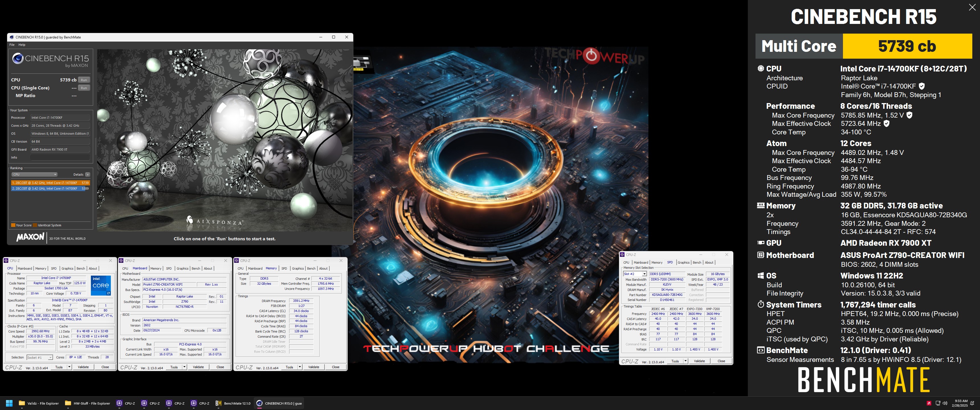Image resolution: width=980 pixels, height=410 pixels.
Task: Select Bench tab in CPU-Z Mainboard window
Action: 196,268
